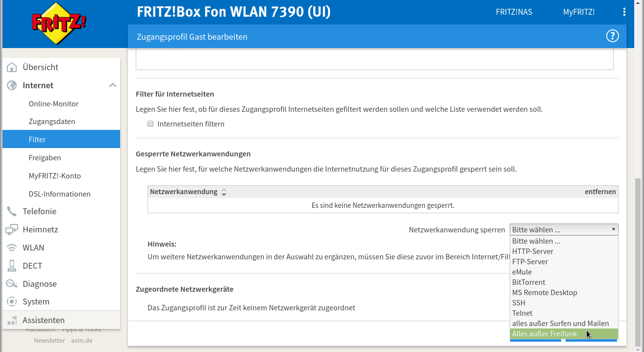Click the DECT handset icon
Image resolution: width=644 pixels, height=352 pixels.
point(12,266)
